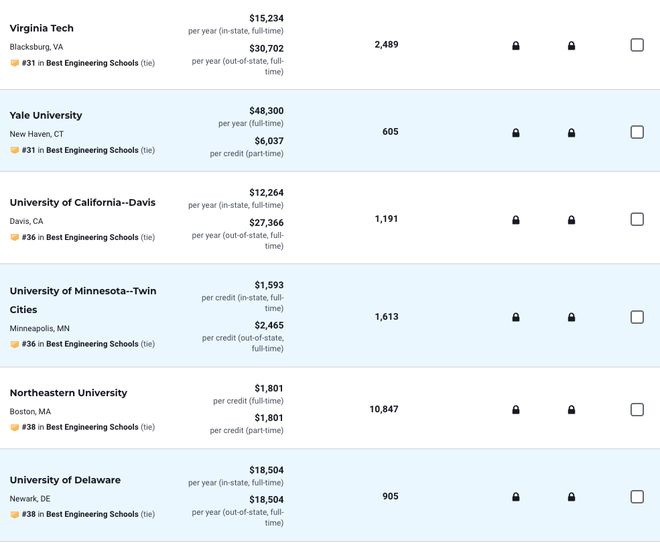Click ranking badge icon beside Northeastern #38

pos(15,427)
